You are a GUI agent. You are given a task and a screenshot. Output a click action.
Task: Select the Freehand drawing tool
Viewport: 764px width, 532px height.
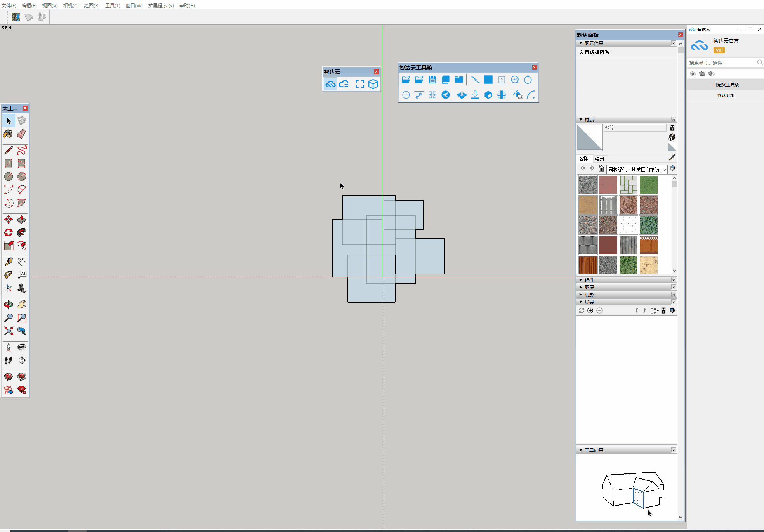click(x=22, y=150)
